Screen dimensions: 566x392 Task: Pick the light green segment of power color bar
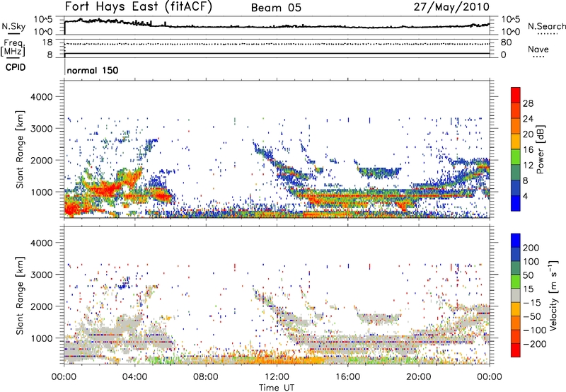516,156
